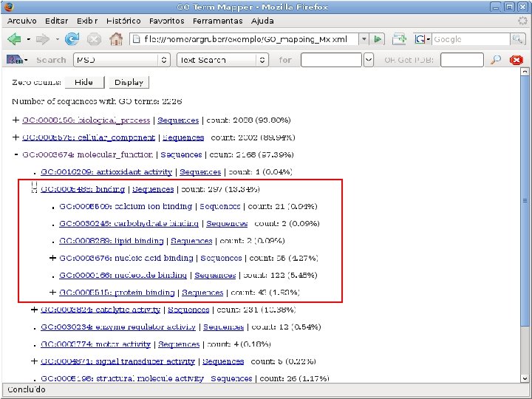Open the nucleotide binding link
The width and height of the screenshot is (532, 399).
pos(123,275)
